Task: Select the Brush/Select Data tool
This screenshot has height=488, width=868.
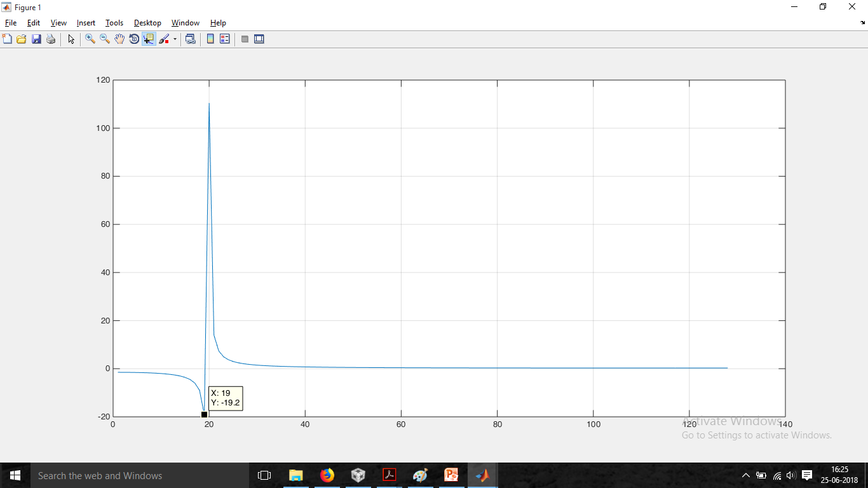Action: (164, 39)
